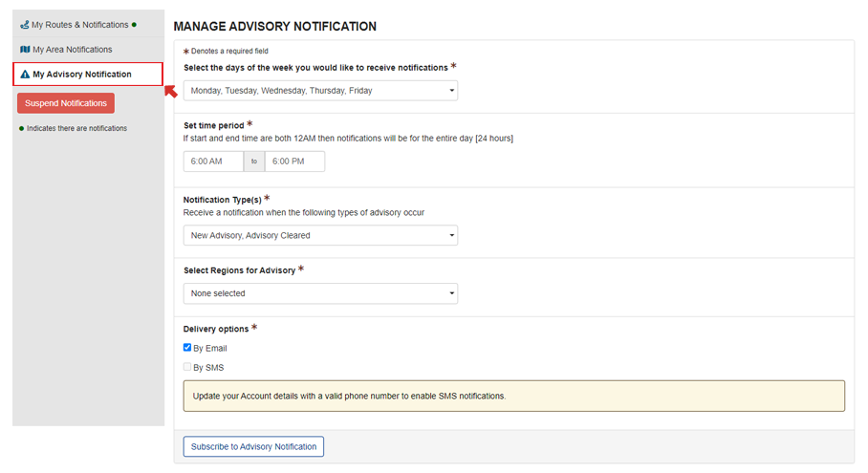Open the days of the week dropdown
The width and height of the screenshot is (868, 473).
(320, 90)
